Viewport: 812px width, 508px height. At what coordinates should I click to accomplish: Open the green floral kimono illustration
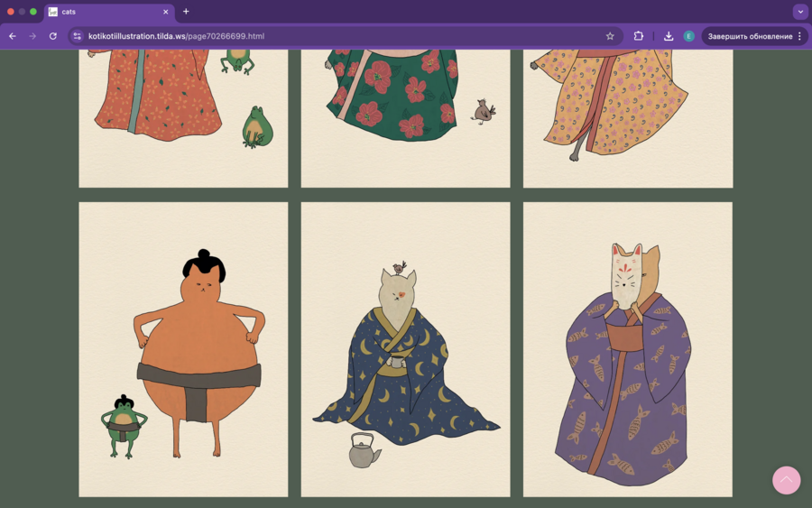pyautogui.click(x=405, y=118)
